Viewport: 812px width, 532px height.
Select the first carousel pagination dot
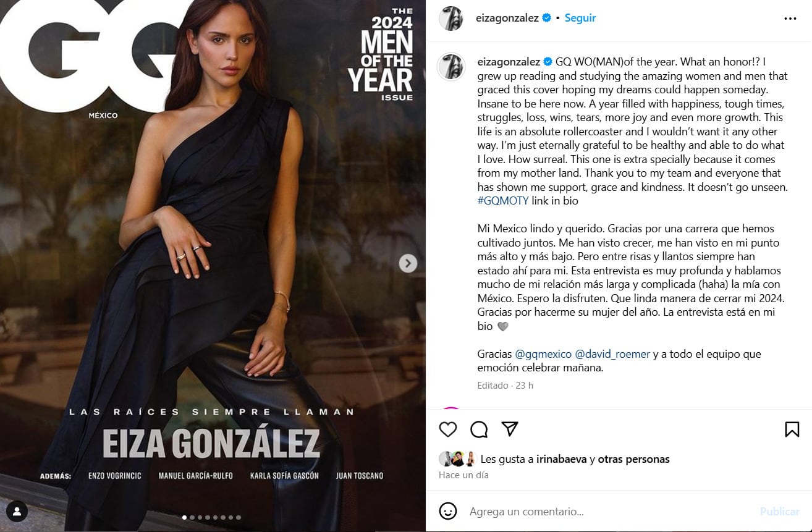(184, 517)
